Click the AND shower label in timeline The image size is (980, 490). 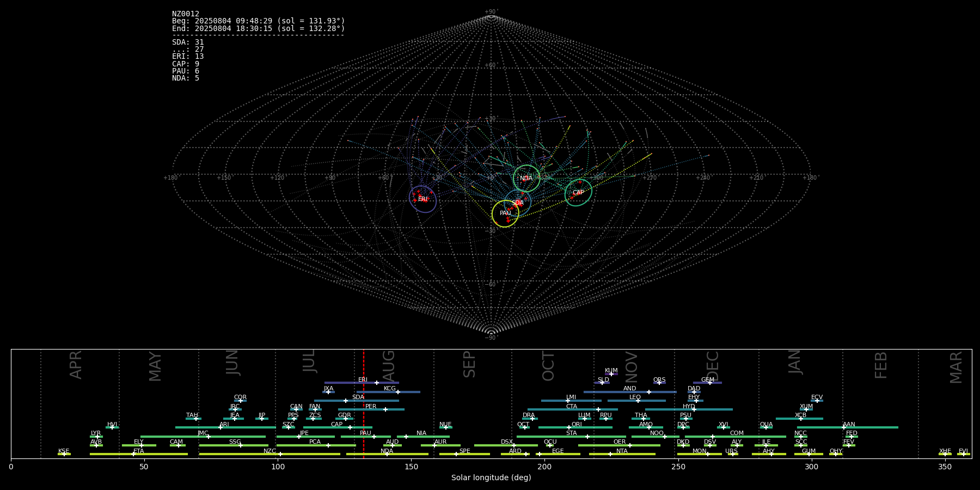tap(630, 389)
